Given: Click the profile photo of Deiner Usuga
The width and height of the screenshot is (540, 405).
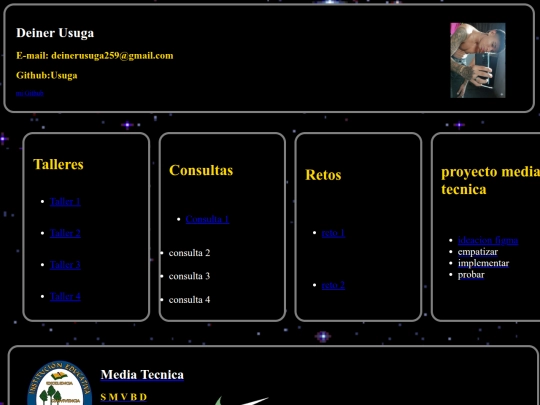Looking at the screenshot, I should click(478, 60).
